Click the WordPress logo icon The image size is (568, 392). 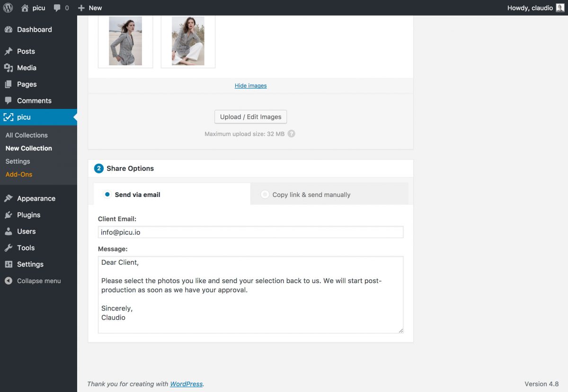tap(8, 8)
